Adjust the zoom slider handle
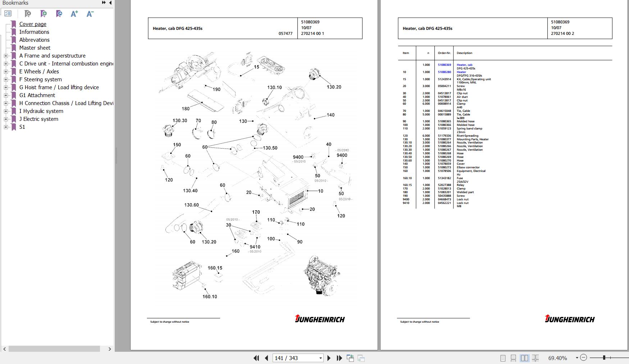Screen dimensions: 629x364 coord(604,358)
